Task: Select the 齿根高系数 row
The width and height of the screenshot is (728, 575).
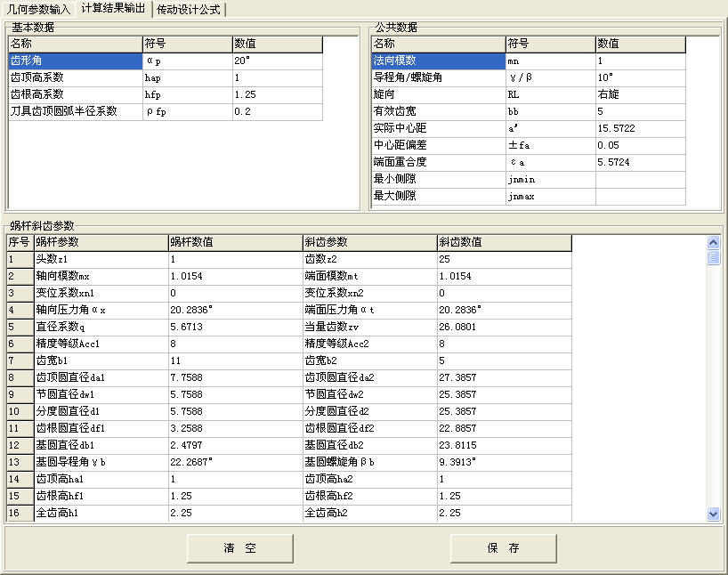Action: [x=166, y=94]
